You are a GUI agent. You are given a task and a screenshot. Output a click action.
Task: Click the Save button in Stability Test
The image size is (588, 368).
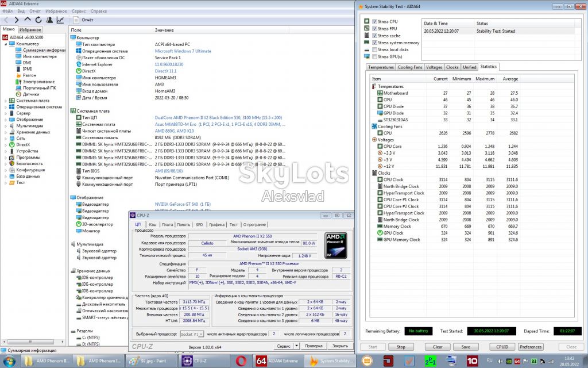pyautogui.click(x=466, y=347)
